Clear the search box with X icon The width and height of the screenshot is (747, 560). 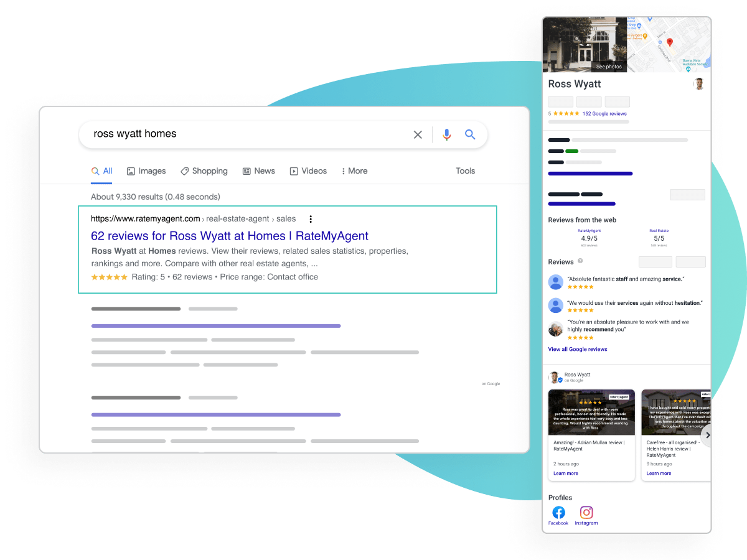[418, 134]
